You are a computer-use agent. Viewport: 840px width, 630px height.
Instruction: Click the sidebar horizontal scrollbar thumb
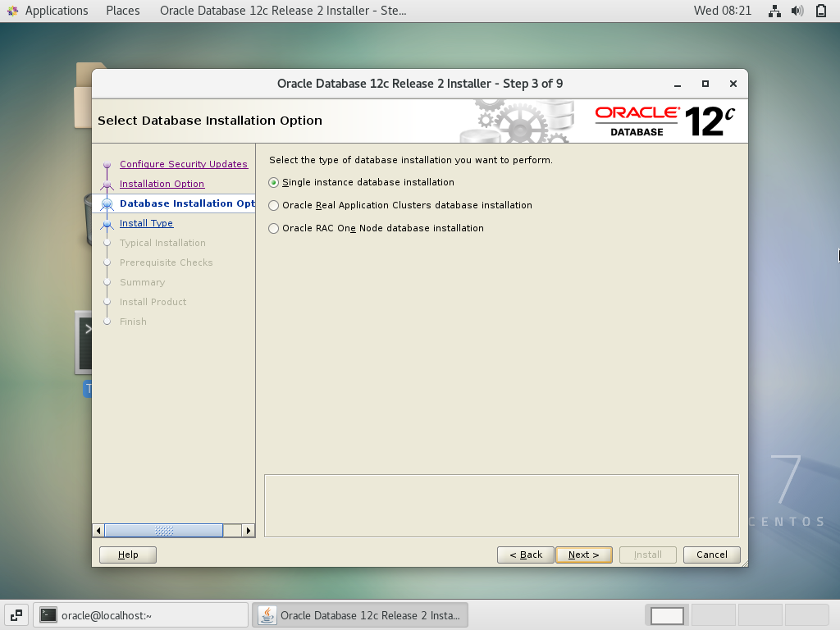[164, 531]
